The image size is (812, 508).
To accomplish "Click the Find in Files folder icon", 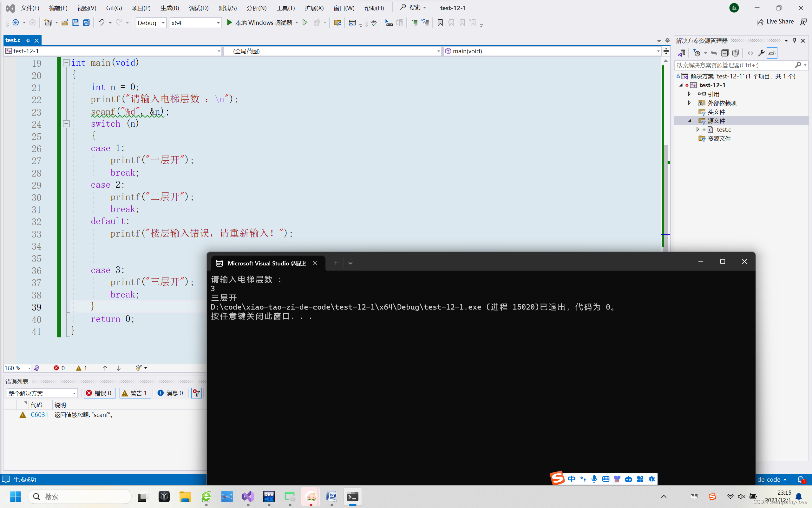I will 337,23.
